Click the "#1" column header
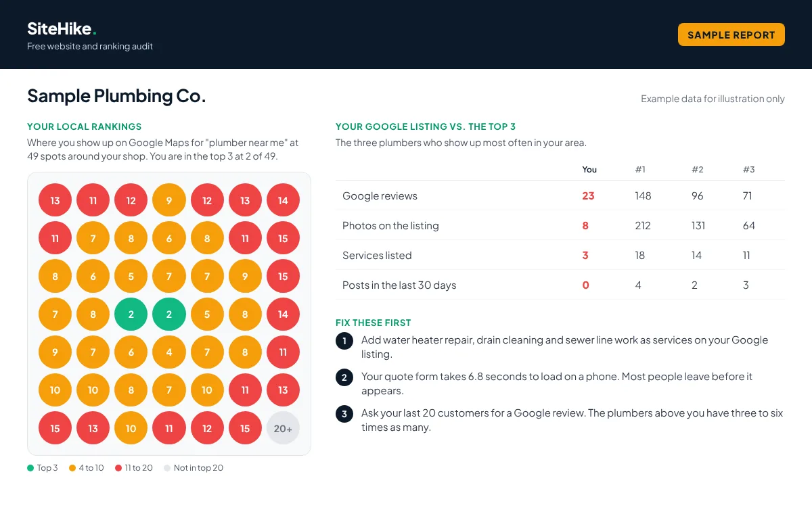 tap(640, 170)
